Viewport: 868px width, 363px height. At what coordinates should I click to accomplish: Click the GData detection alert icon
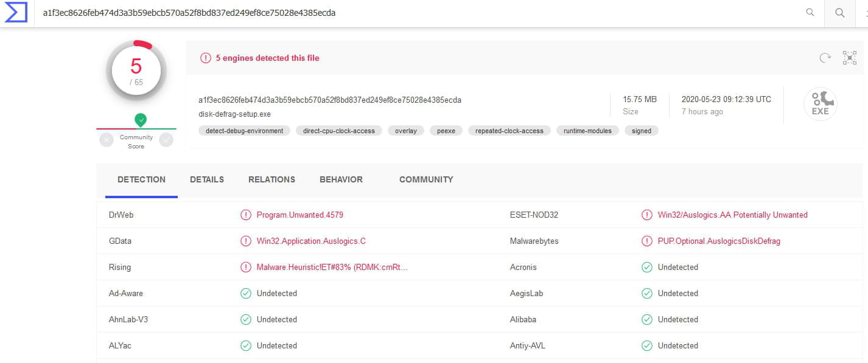(x=246, y=241)
